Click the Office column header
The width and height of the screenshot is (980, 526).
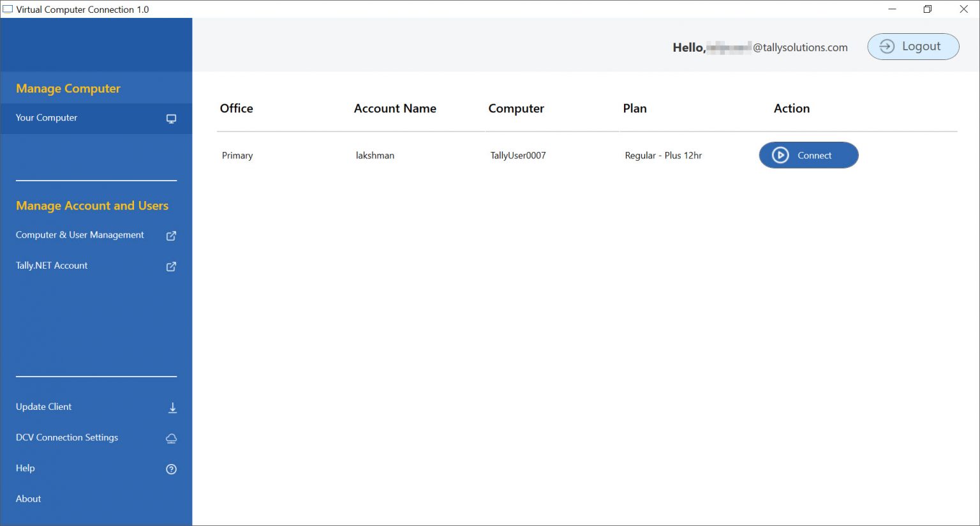(236, 109)
